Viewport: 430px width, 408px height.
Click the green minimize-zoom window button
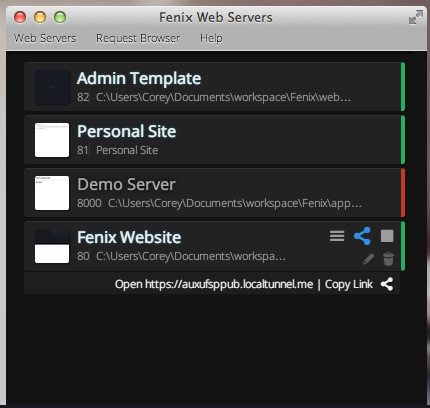tap(60, 17)
